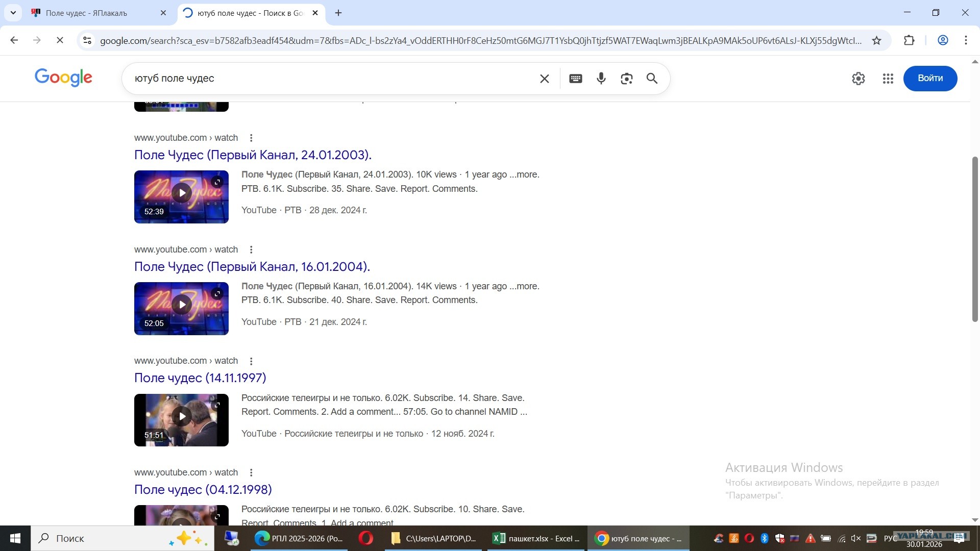Image resolution: width=980 pixels, height=551 pixels.
Task: Click the Google logo
Action: pos(63,78)
